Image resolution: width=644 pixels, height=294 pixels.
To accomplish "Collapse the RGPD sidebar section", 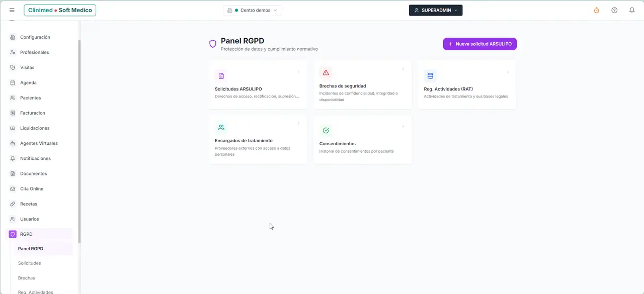I will click(40, 234).
